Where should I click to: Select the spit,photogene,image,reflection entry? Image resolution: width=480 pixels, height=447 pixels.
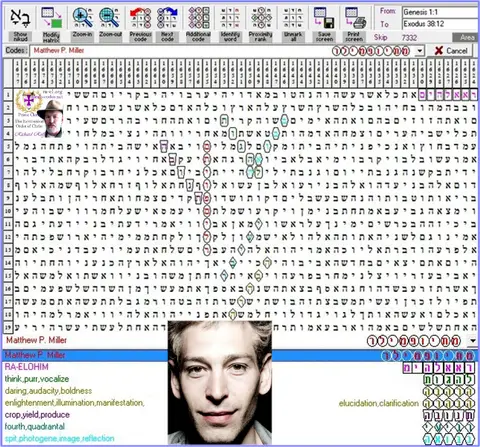click(x=59, y=438)
